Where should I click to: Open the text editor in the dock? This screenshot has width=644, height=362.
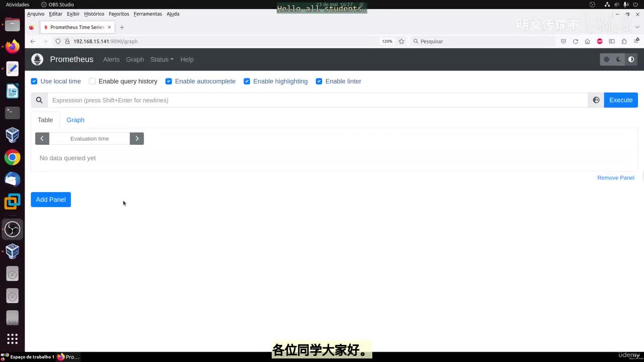13,69
